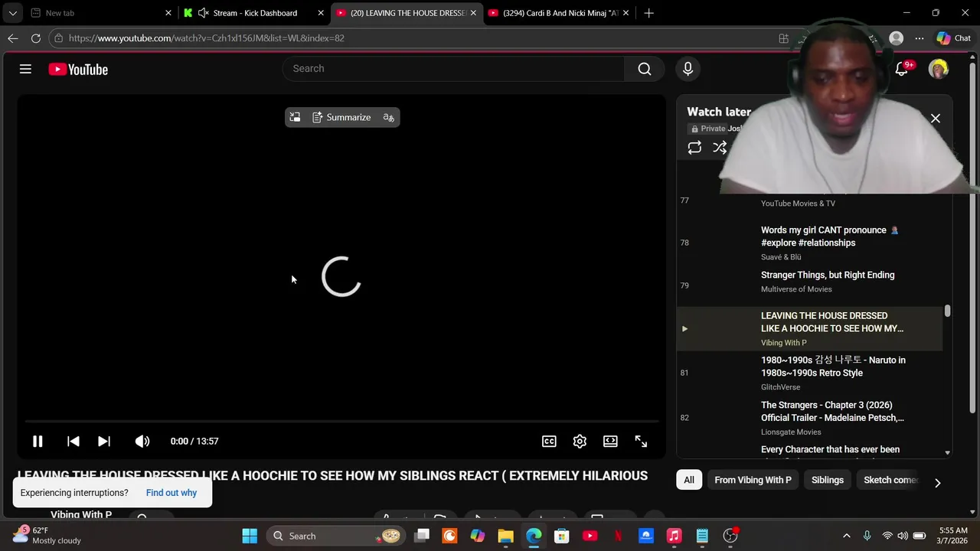Open the weather widget Mostly cloudy
This screenshot has width=980, height=551.
[x=46, y=536]
